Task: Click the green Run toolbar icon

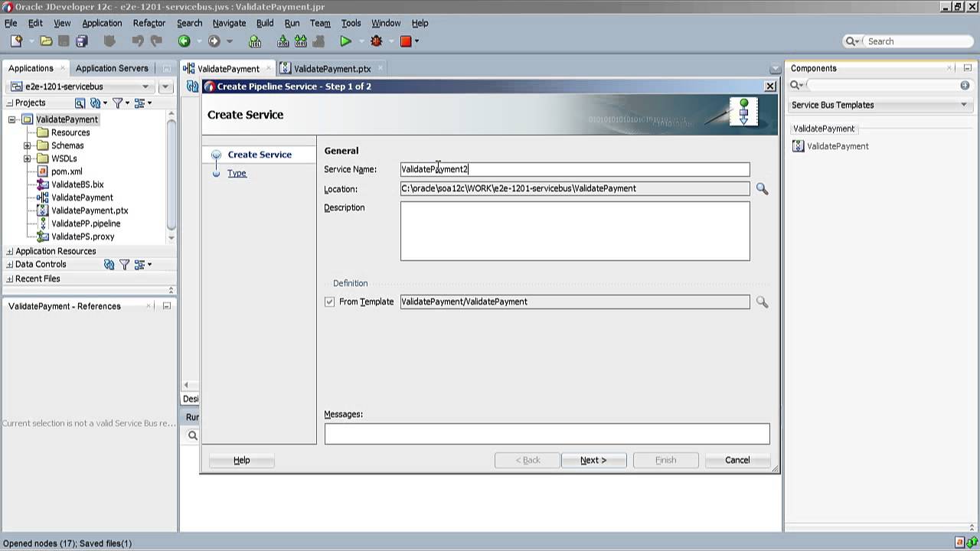Action: point(346,41)
